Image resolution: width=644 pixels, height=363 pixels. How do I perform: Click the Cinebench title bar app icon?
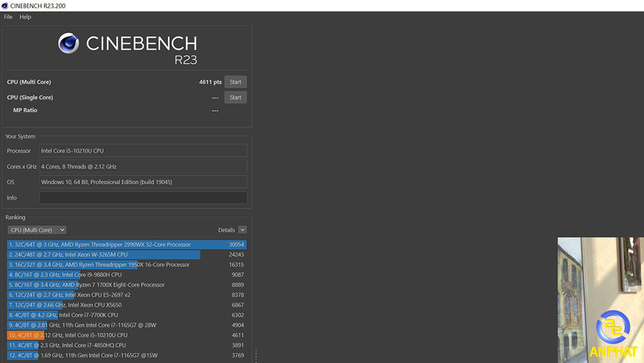pyautogui.click(x=5, y=6)
